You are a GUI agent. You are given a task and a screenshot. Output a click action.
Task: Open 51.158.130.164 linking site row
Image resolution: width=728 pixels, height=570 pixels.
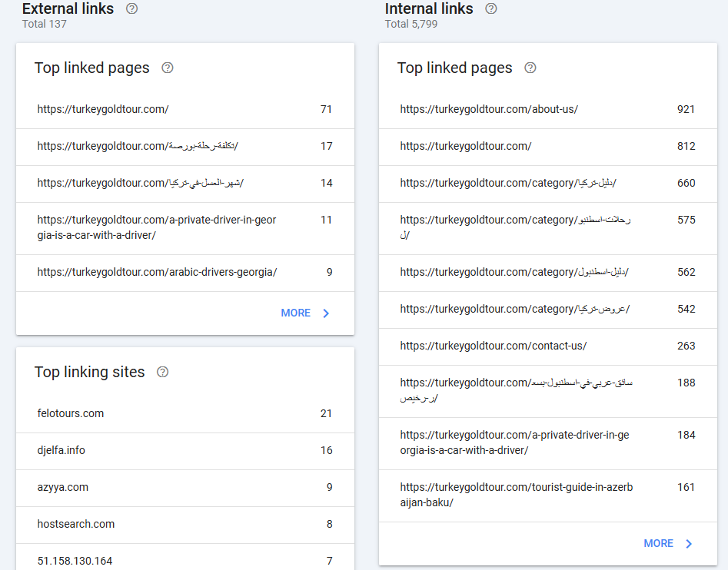tap(185, 557)
